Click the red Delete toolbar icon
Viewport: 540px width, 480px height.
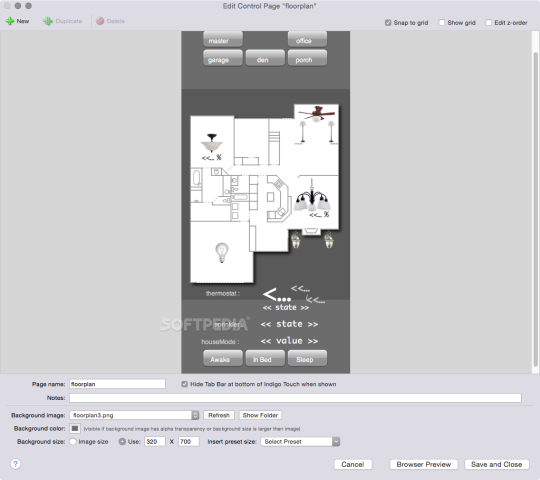coord(100,21)
